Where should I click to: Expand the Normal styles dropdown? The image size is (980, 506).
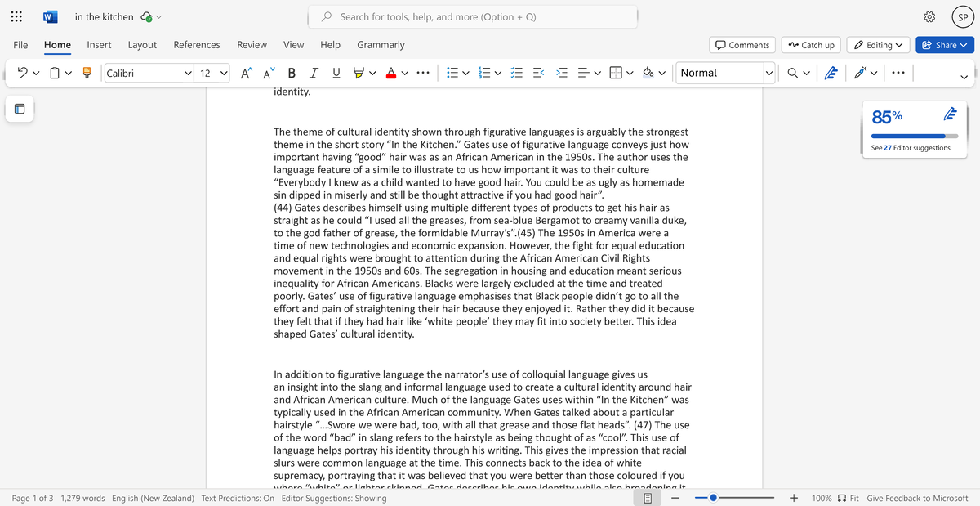pyautogui.click(x=768, y=73)
